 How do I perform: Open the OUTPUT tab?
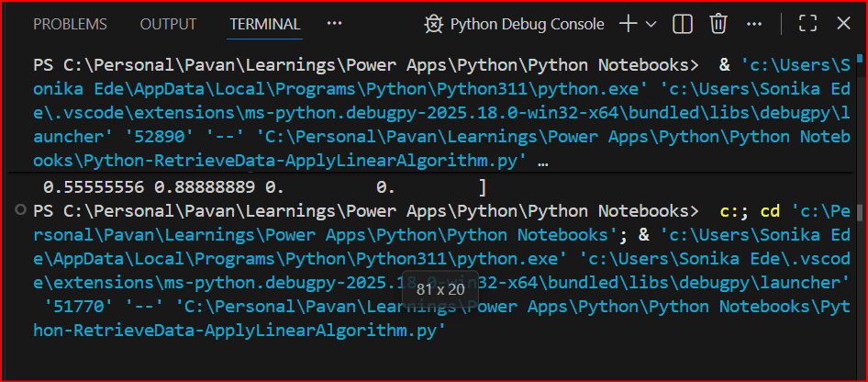point(168,25)
